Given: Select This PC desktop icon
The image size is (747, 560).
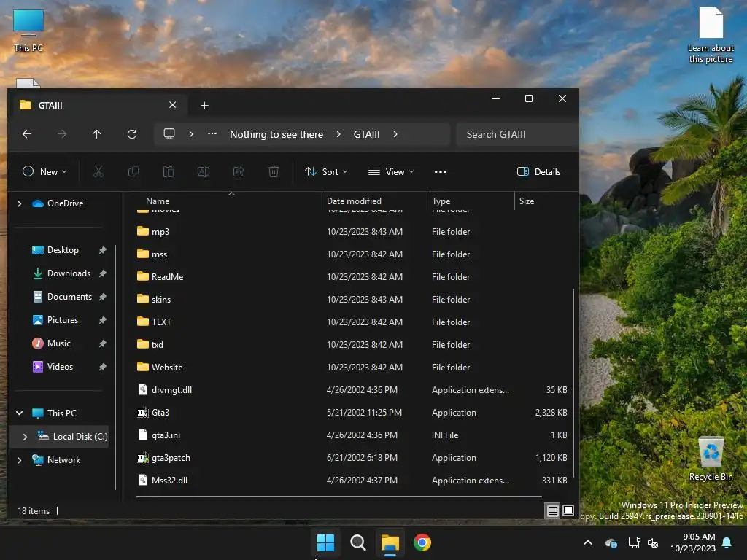Looking at the screenshot, I should pyautogui.click(x=28, y=31).
